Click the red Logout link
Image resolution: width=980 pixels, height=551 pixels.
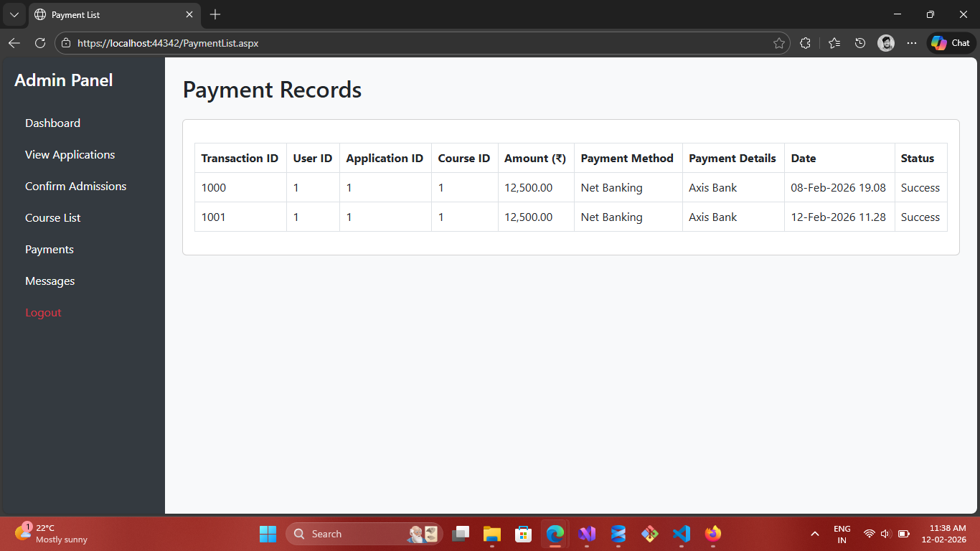pyautogui.click(x=43, y=313)
